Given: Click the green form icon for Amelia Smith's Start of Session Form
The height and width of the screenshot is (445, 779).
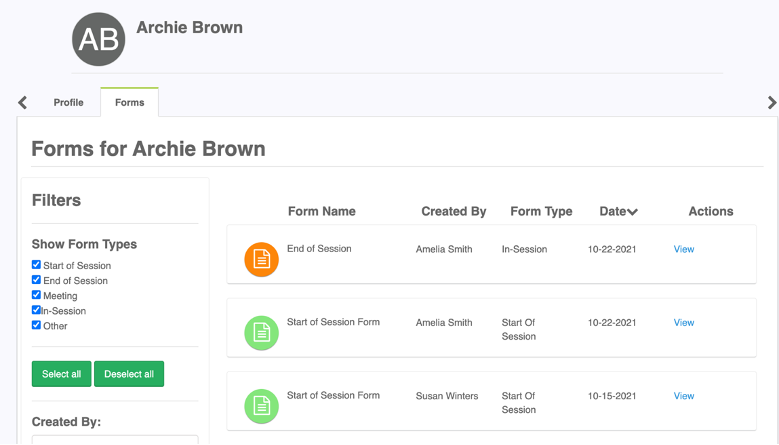Looking at the screenshot, I should click(x=261, y=333).
